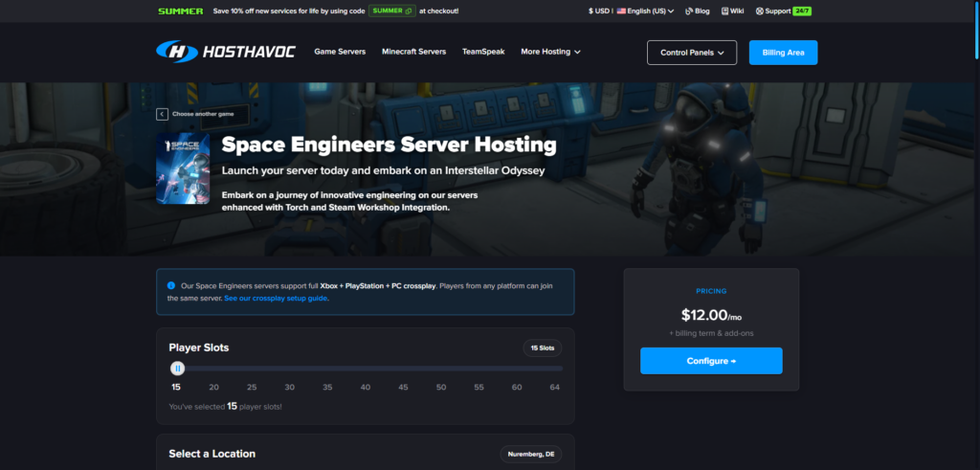
Task: Go to Game Servers page
Action: pos(340,52)
